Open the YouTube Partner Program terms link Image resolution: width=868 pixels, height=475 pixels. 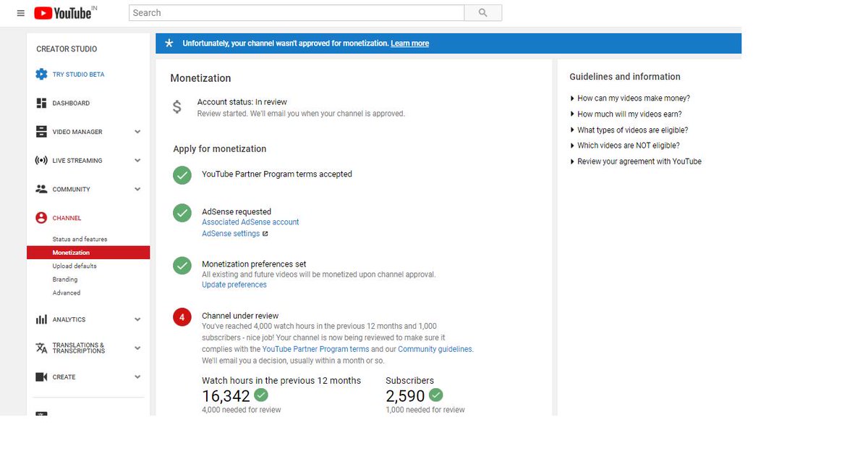(315, 349)
